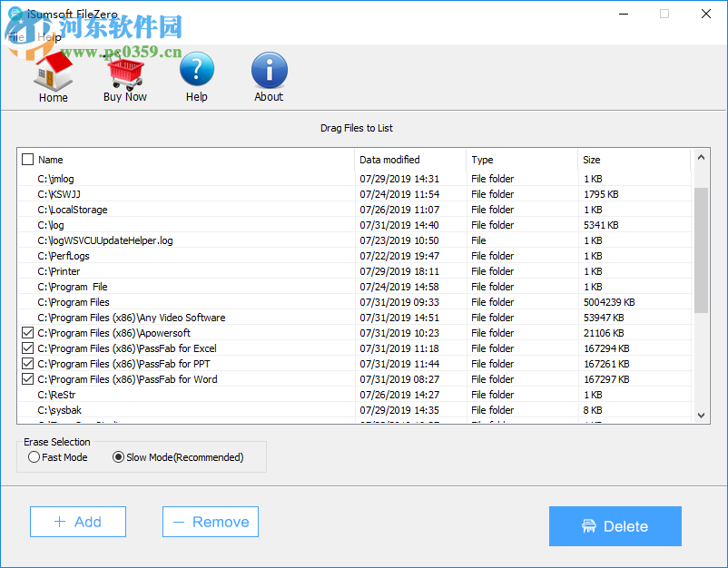This screenshot has width=728, height=568.
Task: Uncheck the PassFab for Excel entry
Action: tap(27, 348)
